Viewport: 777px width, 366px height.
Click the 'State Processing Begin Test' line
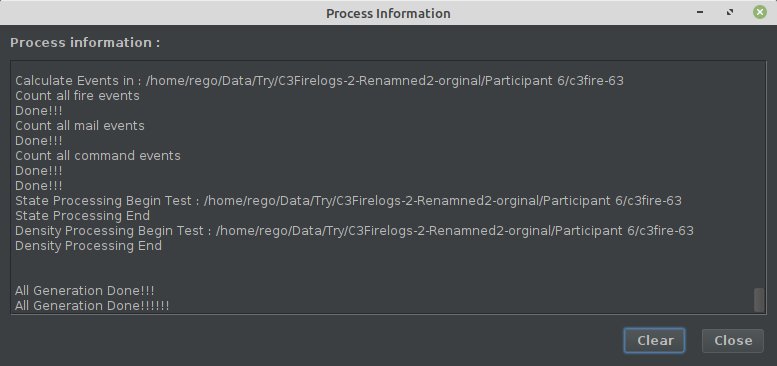pyautogui.click(x=348, y=201)
